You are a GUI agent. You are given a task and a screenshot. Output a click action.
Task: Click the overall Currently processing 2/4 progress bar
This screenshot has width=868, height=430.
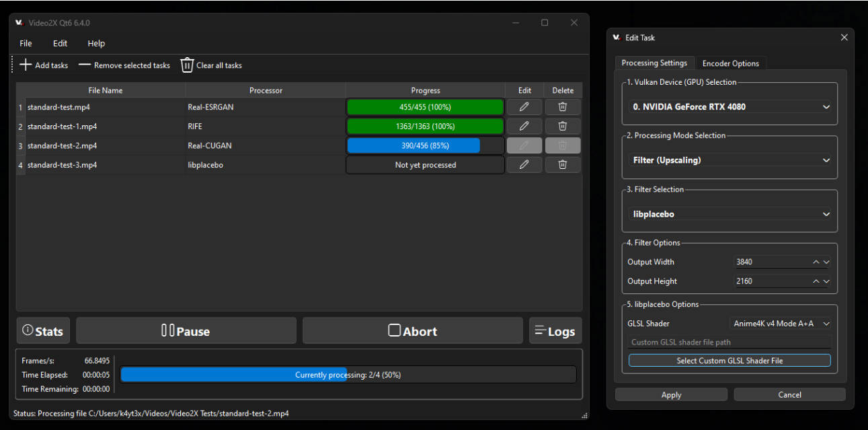click(x=348, y=375)
